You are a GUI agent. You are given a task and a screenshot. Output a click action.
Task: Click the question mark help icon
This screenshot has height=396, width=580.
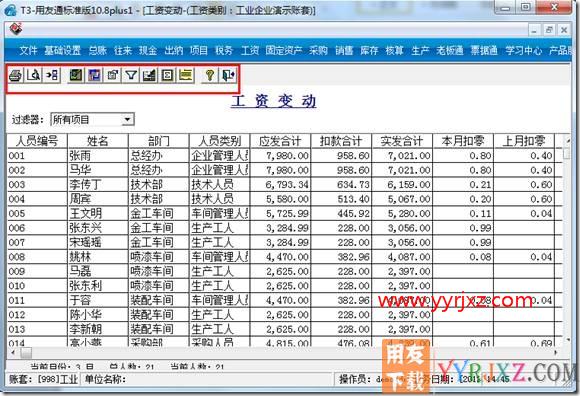click(x=210, y=75)
